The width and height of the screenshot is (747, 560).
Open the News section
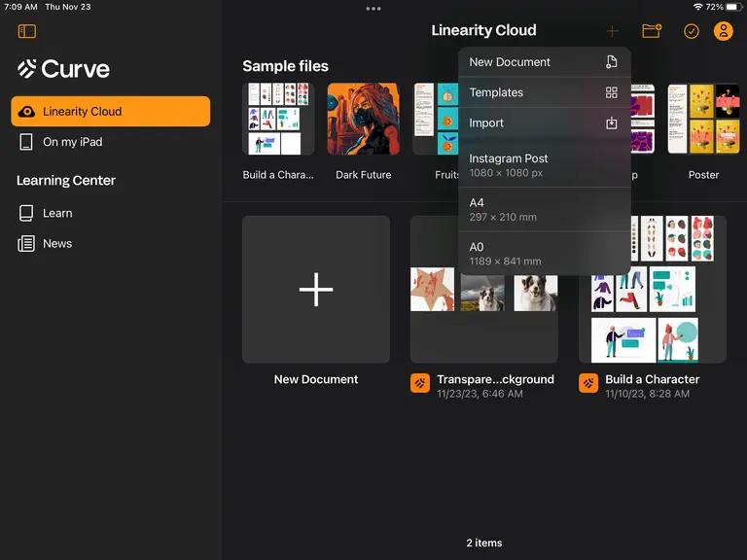click(111, 243)
